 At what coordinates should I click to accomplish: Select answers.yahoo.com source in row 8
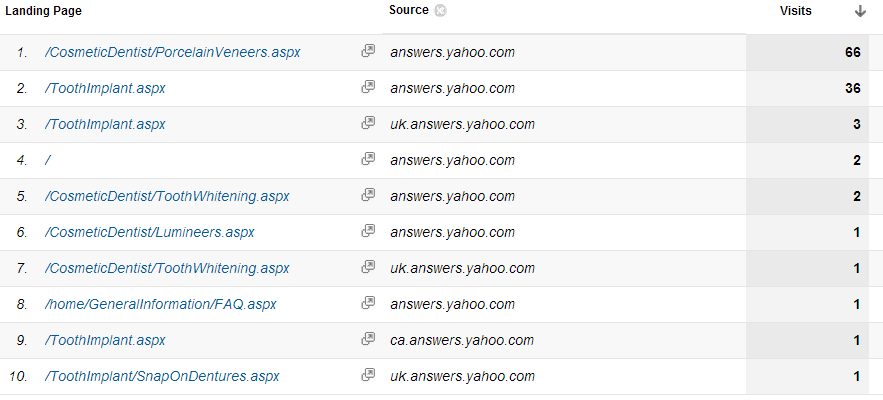452,305
